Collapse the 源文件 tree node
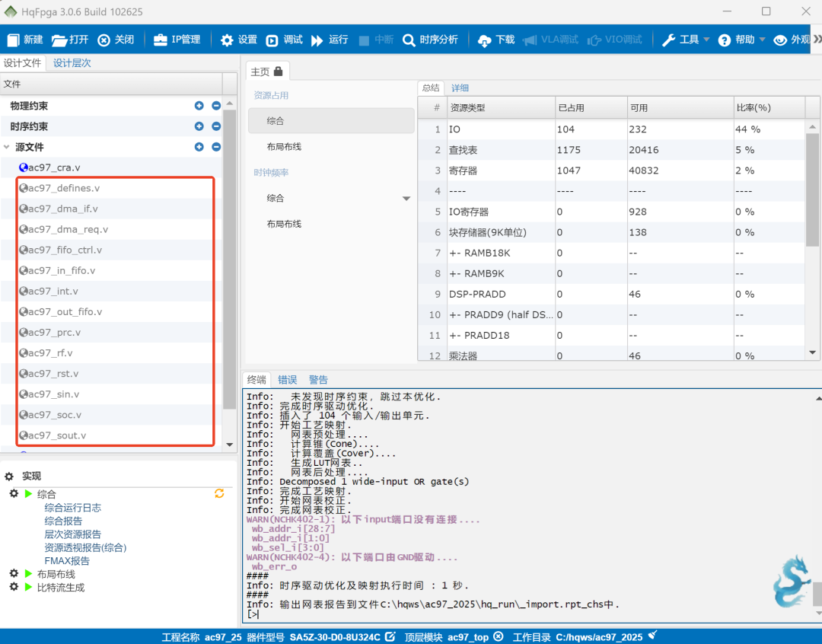 (x=7, y=147)
